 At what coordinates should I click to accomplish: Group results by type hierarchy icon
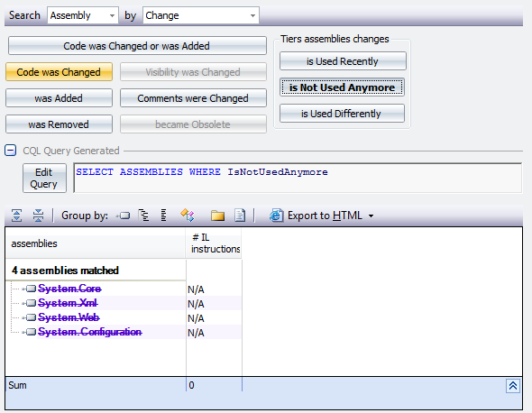[x=188, y=216]
